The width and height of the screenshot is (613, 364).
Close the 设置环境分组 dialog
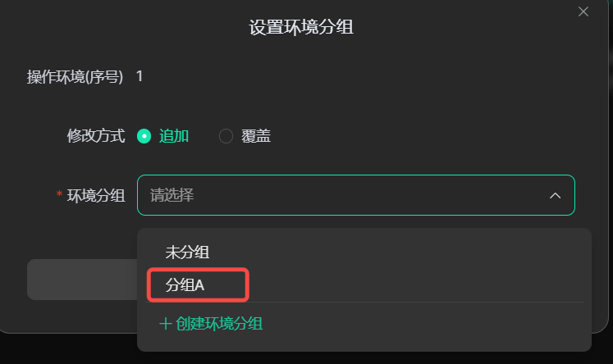click(x=583, y=11)
